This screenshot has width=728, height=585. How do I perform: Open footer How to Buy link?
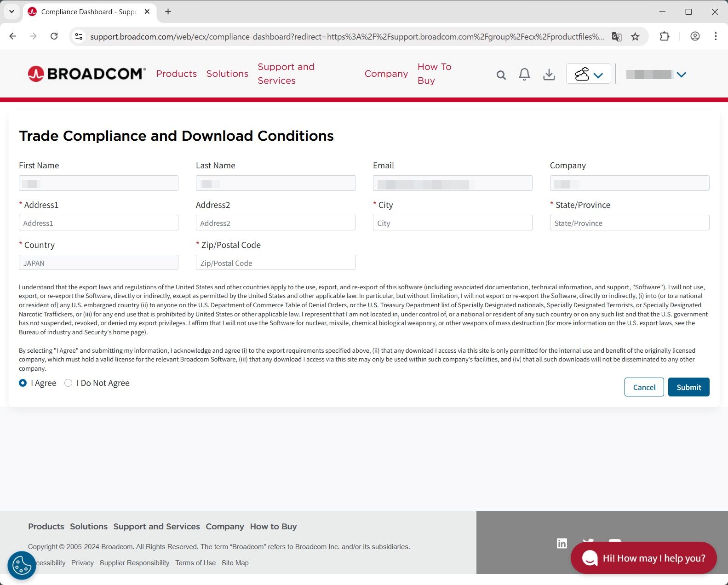(x=274, y=527)
